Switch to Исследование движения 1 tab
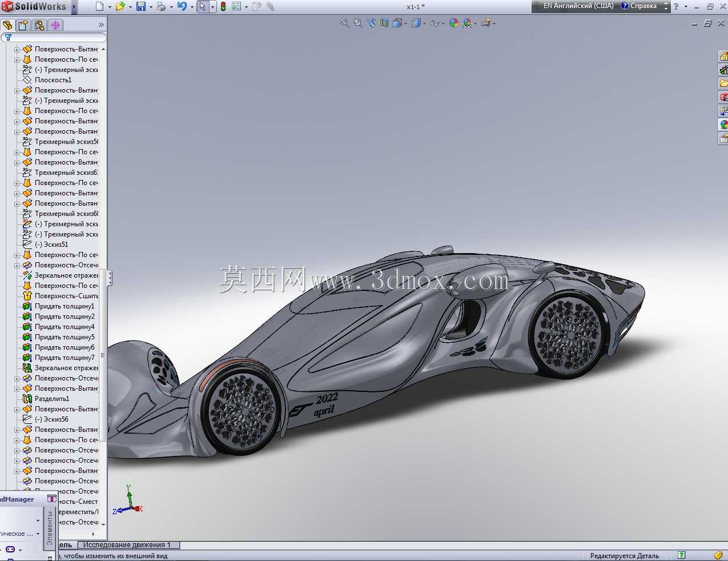The height and width of the screenshot is (561, 728). click(127, 545)
